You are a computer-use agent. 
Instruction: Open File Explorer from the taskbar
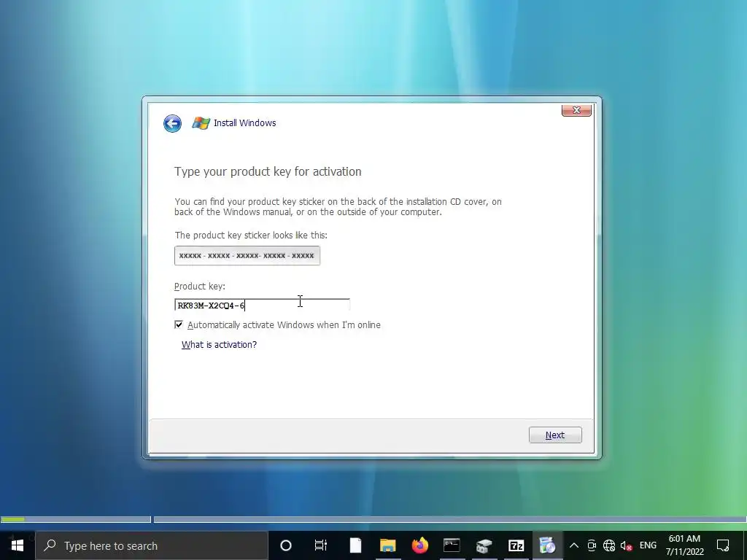click(388, 545)
